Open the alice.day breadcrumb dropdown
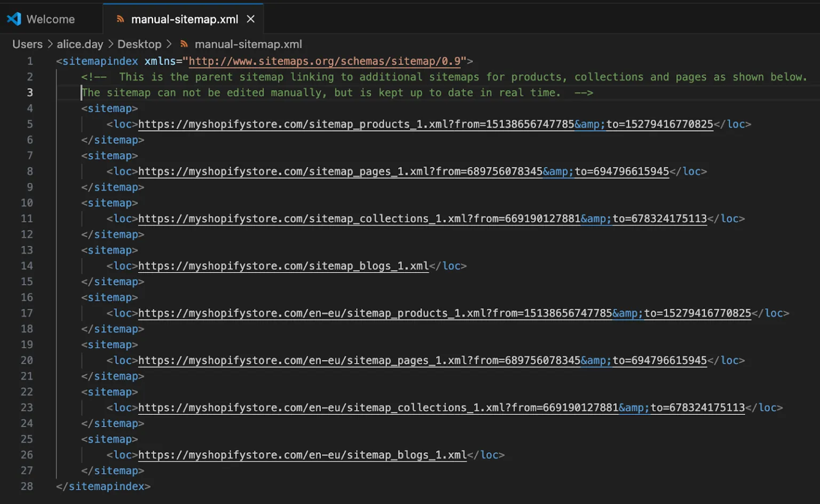 (80, 44)
